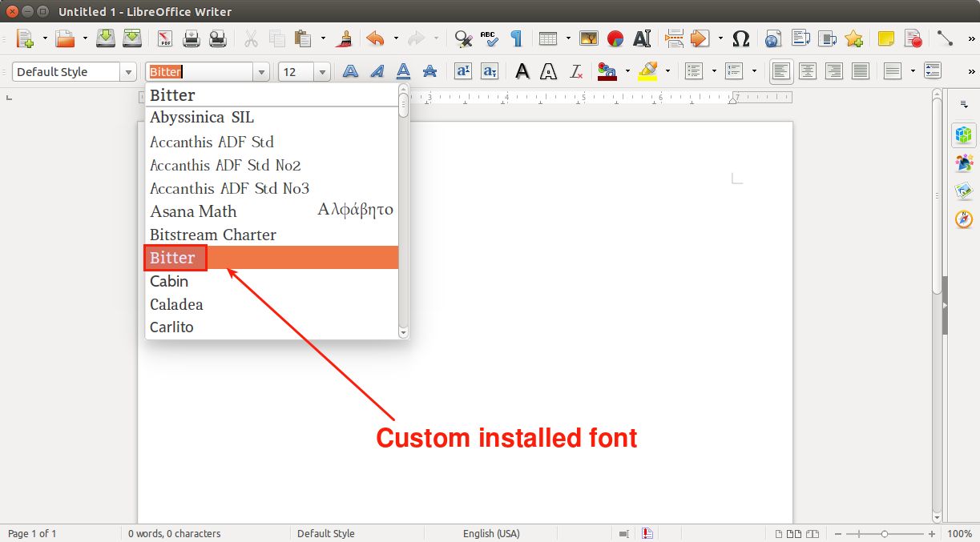Expand the Bullet list style arrow

[x=713, y=71]
